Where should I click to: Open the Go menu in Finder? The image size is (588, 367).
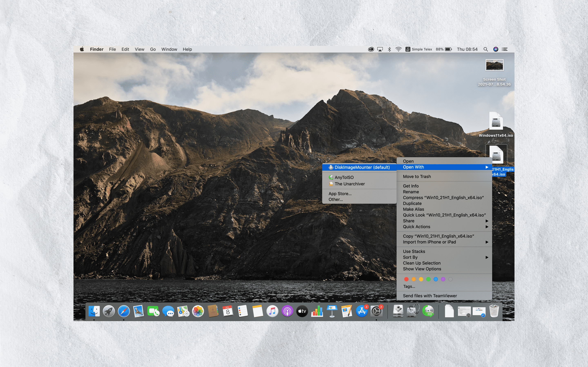[153, 49]
